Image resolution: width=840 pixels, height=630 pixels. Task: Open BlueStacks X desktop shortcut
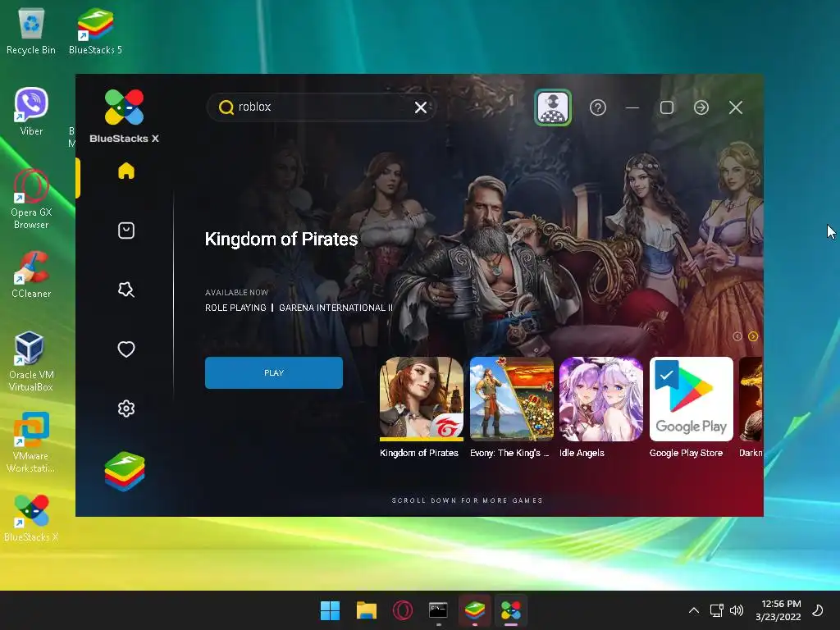31,518
